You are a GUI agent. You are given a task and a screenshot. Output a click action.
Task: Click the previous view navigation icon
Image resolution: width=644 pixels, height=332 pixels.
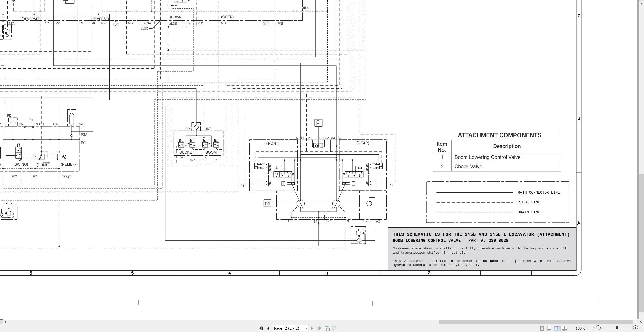(327, 328)
